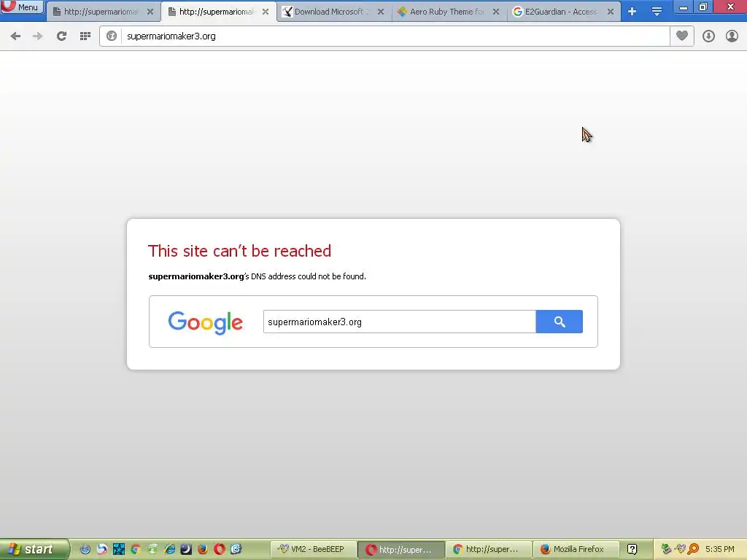747x560 pixels.
Task: Click the Google logo
Action: click(205, 323)
